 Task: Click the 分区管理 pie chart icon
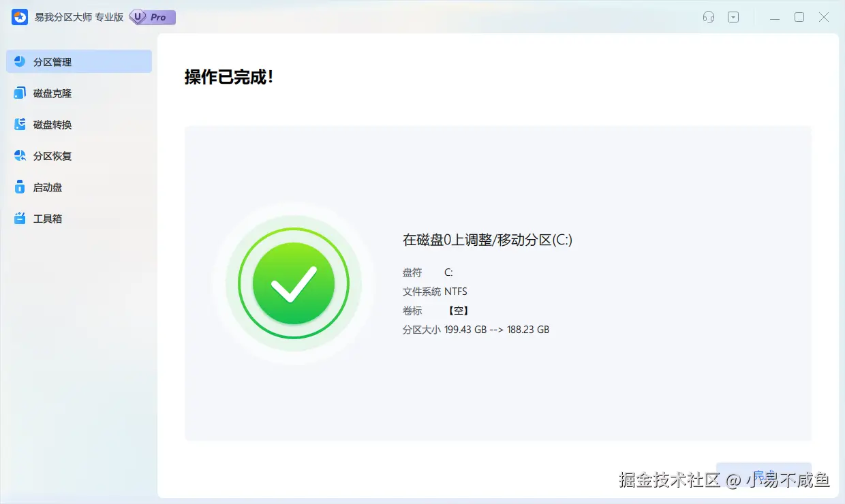(20, 61)
